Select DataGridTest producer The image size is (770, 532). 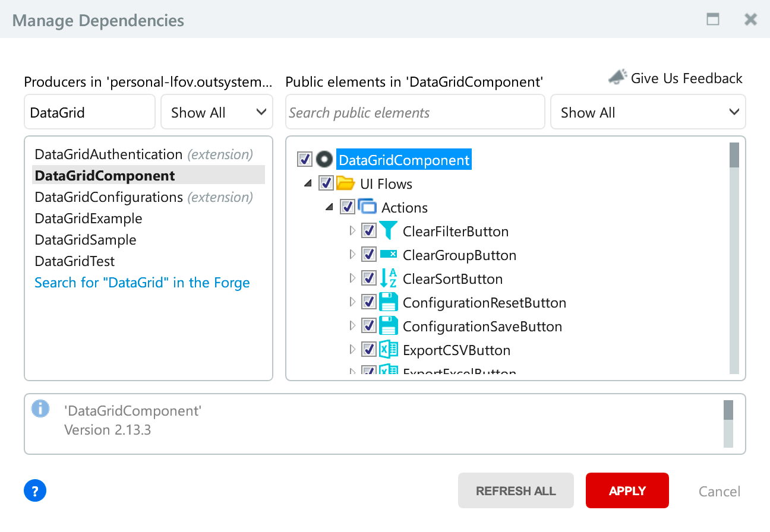(149, 261)
